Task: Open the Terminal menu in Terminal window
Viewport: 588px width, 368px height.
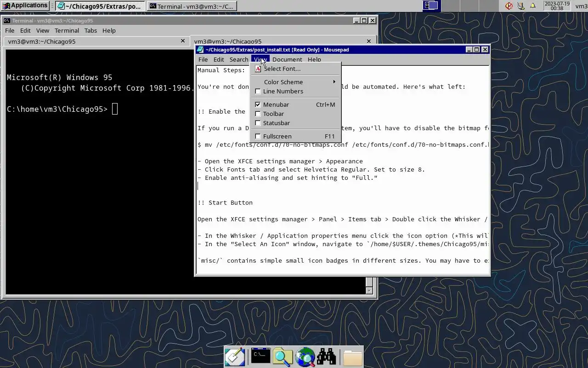Action: coord(67,30)
